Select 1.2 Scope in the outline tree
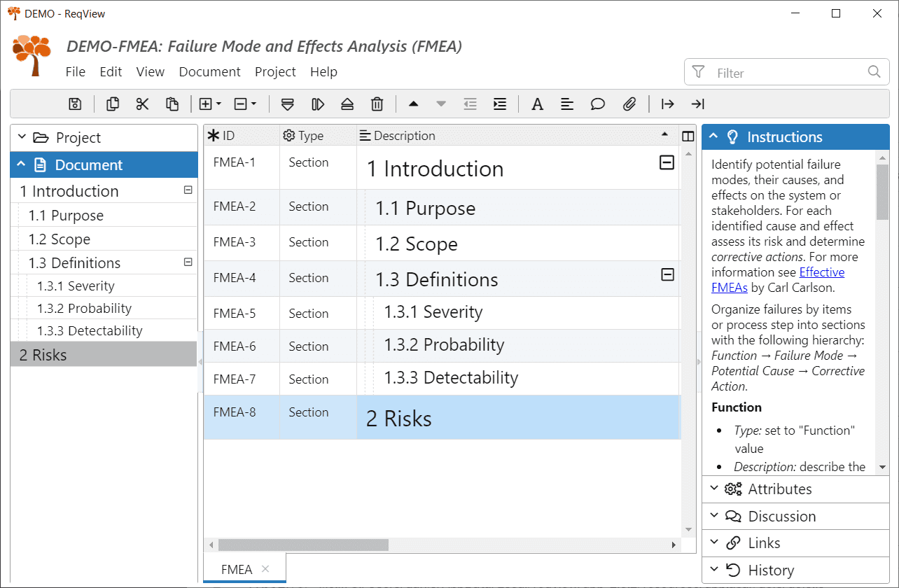The image size is (899, 588). tap(60, 239)
